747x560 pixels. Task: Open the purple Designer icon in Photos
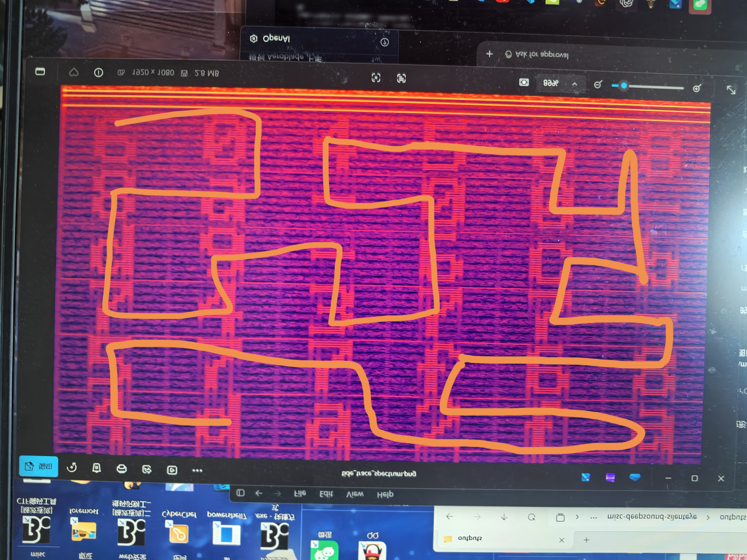[x=611, y=477]
